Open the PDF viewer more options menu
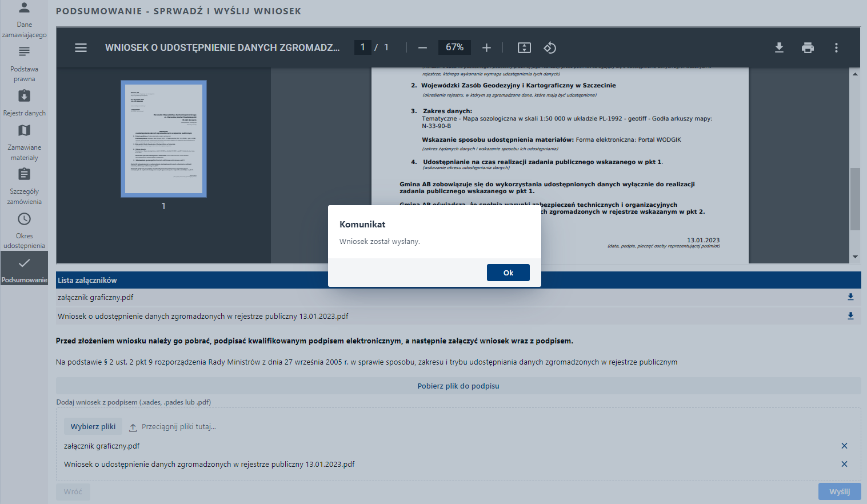The height and width of the screenshot is (504, 867). coord(836,48)
